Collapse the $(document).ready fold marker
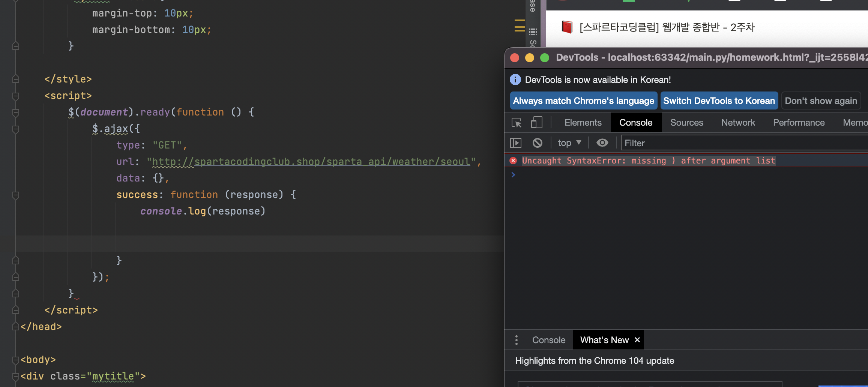Viewport: 868px width, 387px height. 16,112
